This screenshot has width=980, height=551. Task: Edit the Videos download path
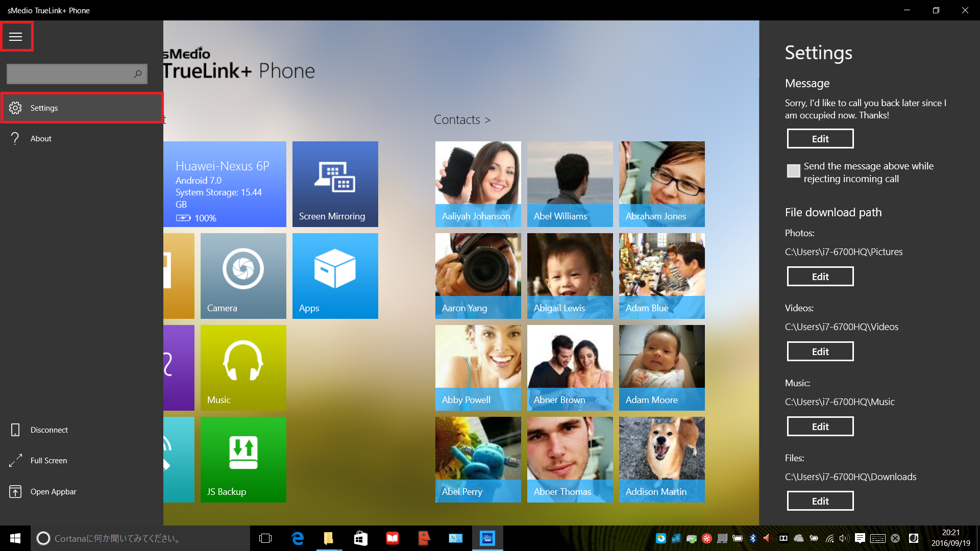point(820,352)
